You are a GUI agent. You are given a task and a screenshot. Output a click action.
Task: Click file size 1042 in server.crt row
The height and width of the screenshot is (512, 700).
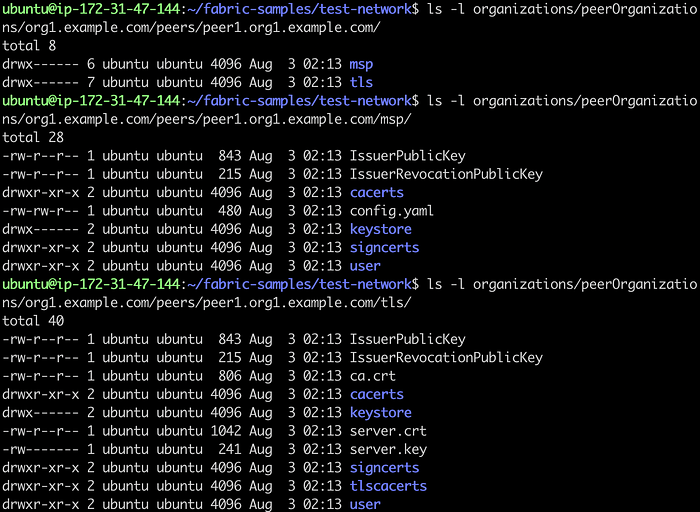(x=226, y=431)
